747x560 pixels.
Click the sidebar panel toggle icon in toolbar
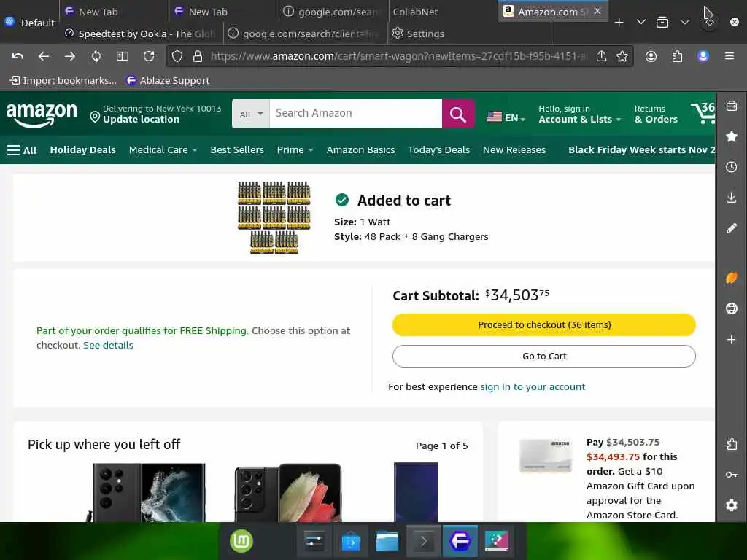click(x=123, y=56)
